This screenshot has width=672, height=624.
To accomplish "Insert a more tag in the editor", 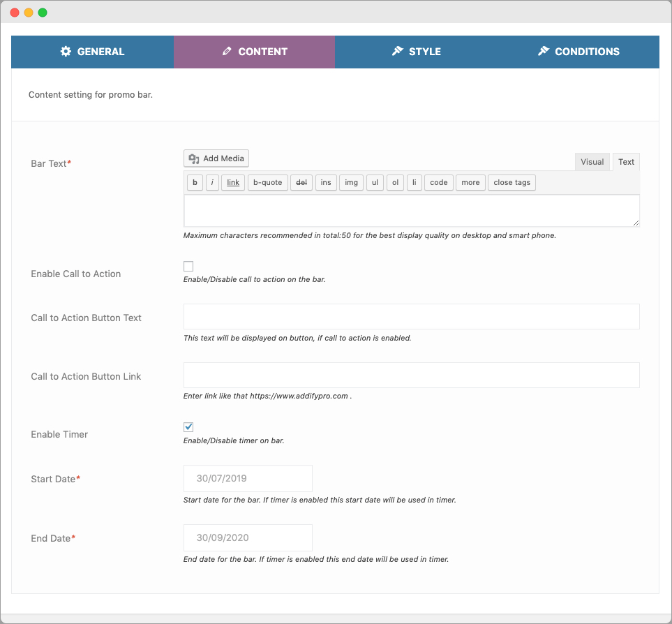I will [470, 182].
